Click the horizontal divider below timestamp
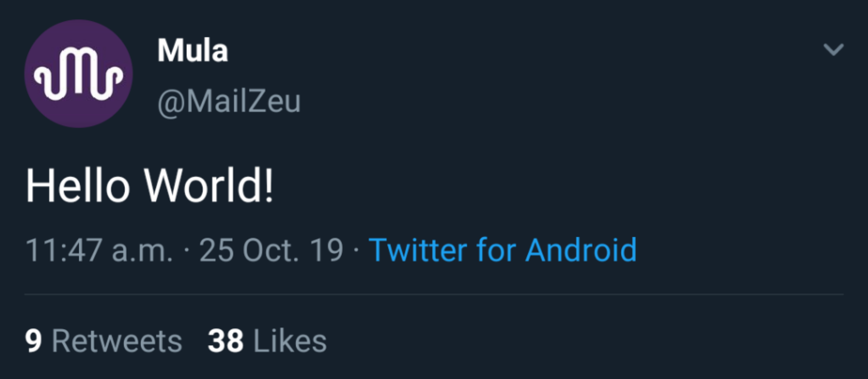The image size is (868, 379). pos(434,294)
